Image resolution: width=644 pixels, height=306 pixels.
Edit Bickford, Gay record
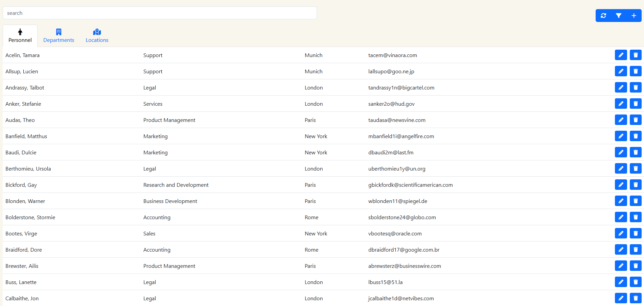[621, 185]
